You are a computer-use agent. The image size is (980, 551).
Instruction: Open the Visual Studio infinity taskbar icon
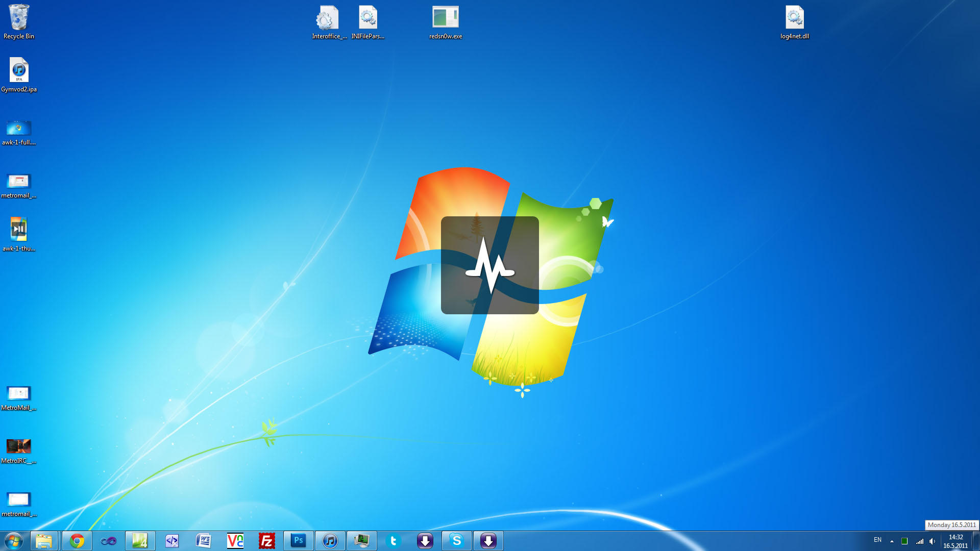pos(109,541)
